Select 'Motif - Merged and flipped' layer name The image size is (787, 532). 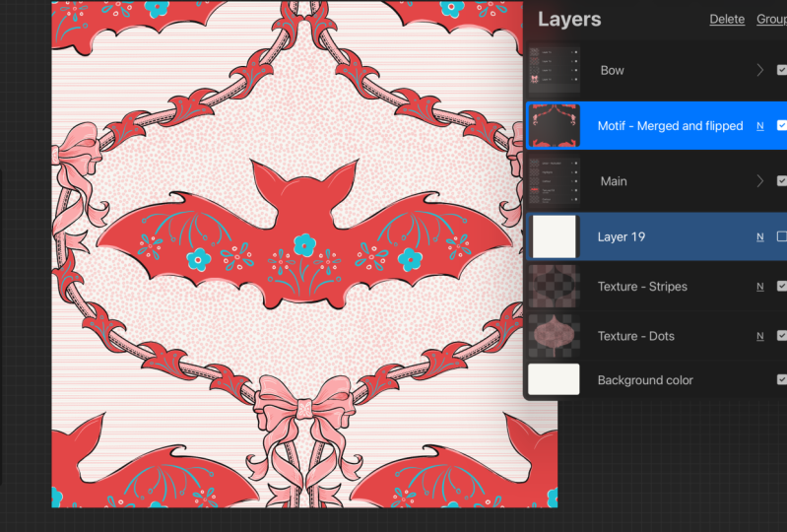tap(670, 125)
